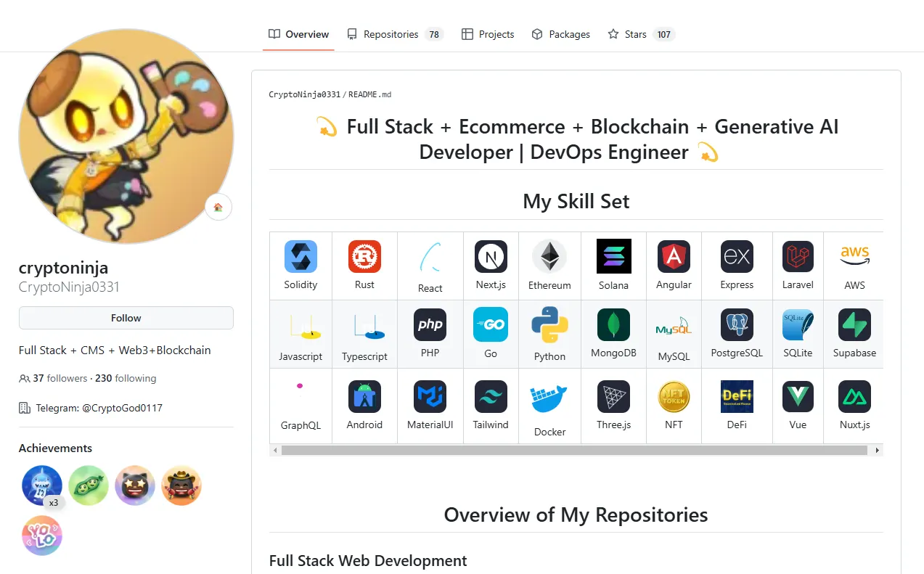Click the Vue logo icon
Screen dimensions: 924x574
click(x=798, y=396)
